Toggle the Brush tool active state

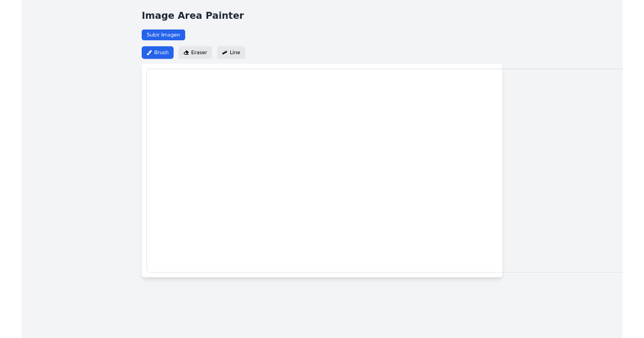coord(157,53)
